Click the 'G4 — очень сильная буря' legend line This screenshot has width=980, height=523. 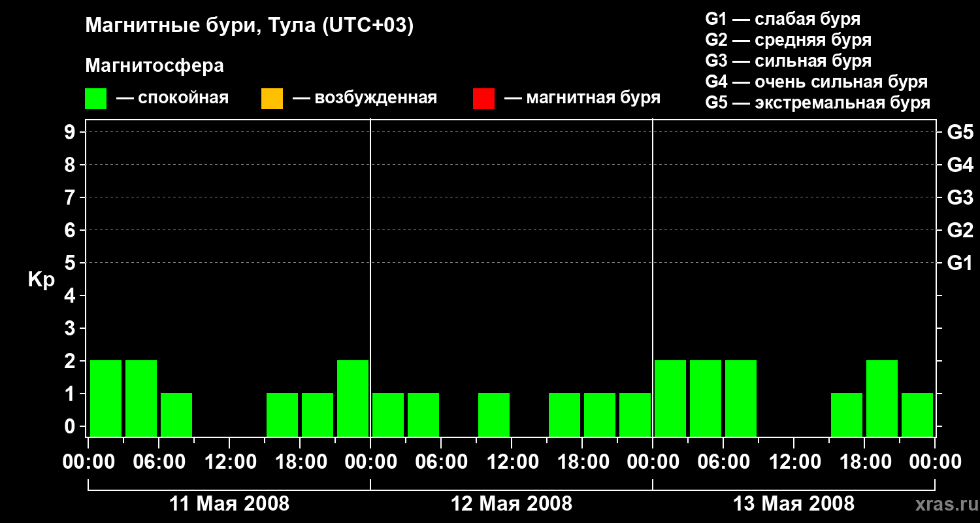coord(817,82)
